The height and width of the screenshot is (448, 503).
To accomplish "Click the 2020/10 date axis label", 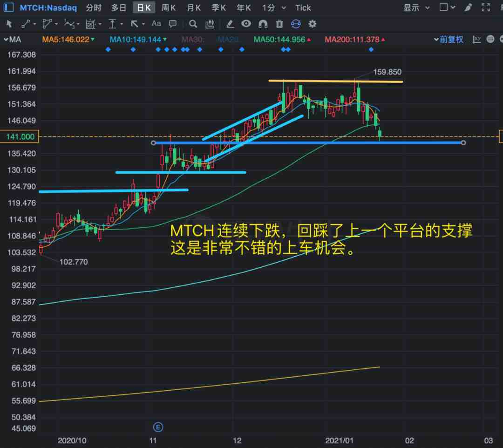I will (72, 441).
